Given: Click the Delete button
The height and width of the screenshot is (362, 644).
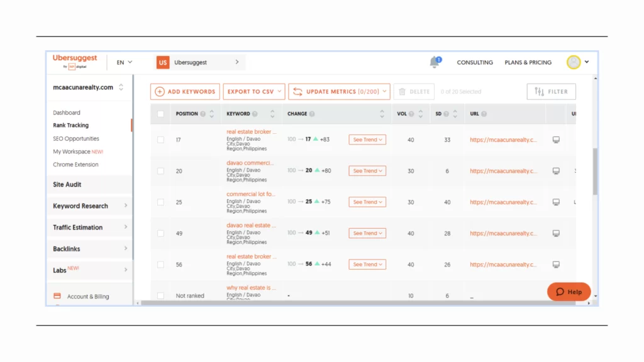Looking at the screenshot, I should [414, 92].
